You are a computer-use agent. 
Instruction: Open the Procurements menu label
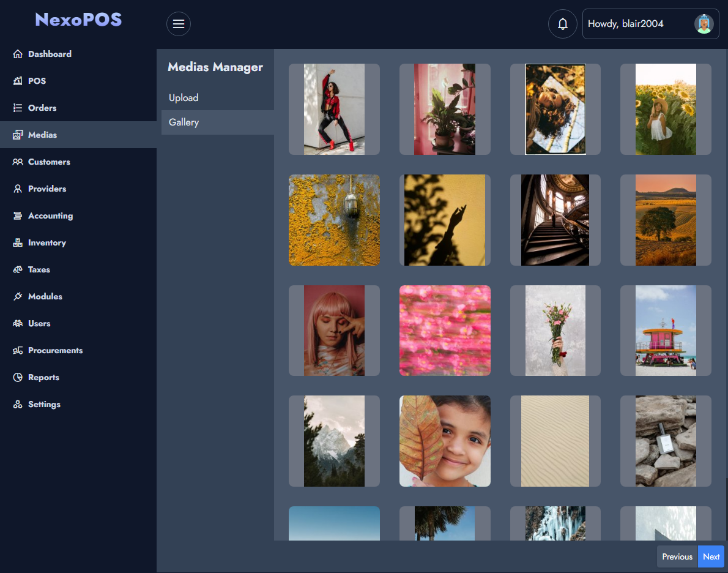pyautogui.click(x=55, y=350)
